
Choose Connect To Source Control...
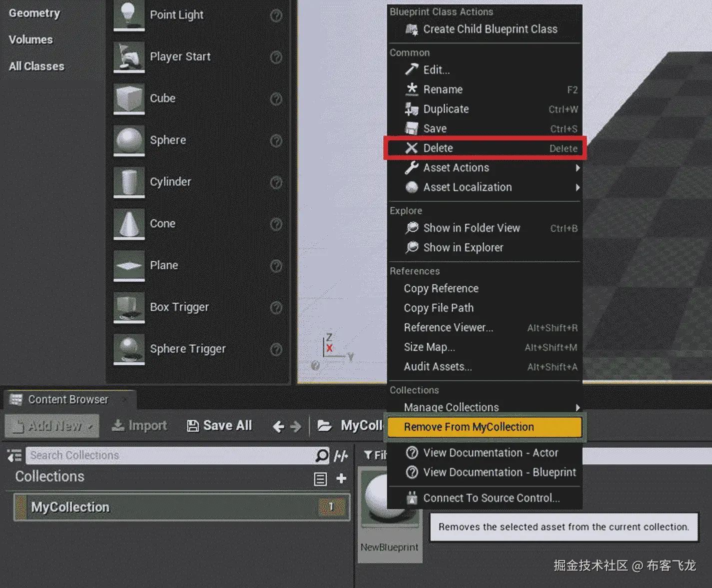(485, 498)
